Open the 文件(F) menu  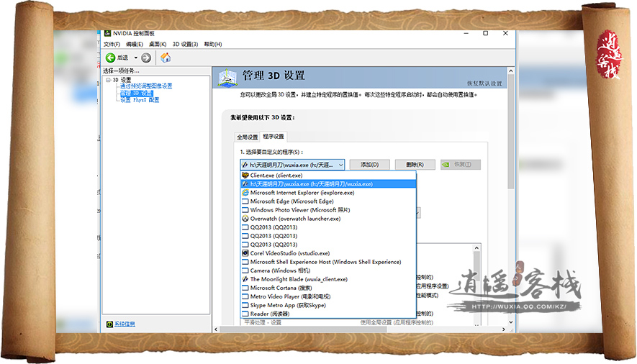point(112,44)
